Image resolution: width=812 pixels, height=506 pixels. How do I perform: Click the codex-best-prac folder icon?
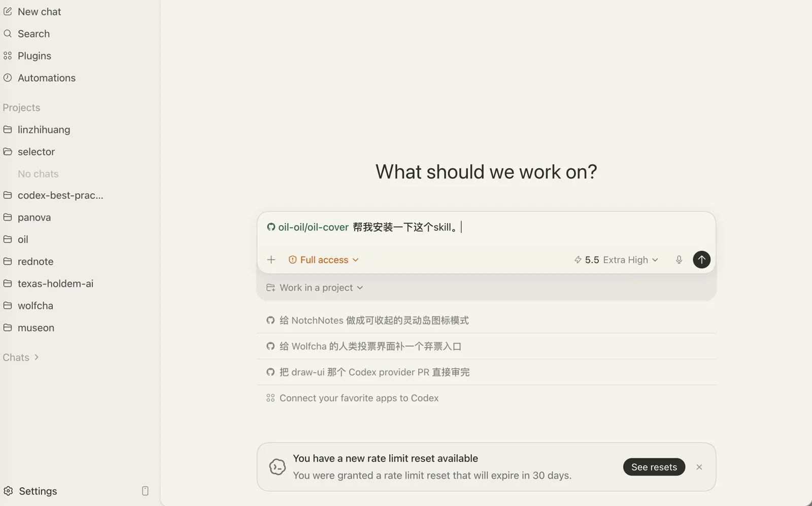[x=8, y=195]
